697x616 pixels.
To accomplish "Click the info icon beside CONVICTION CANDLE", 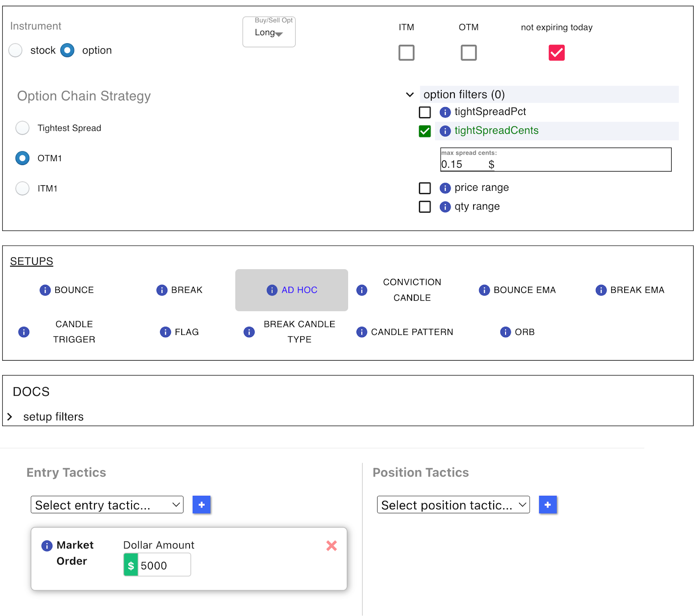I will (362, 290).
